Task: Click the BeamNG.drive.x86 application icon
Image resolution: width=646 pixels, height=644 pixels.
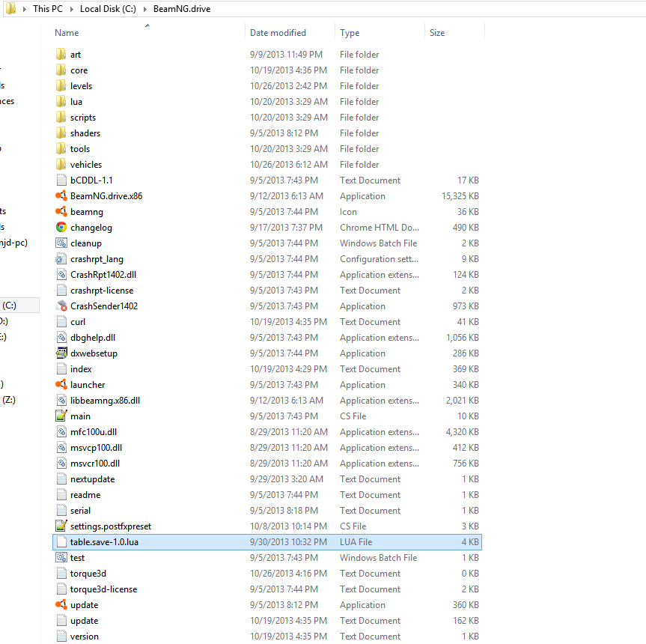Action: [61, 195]
